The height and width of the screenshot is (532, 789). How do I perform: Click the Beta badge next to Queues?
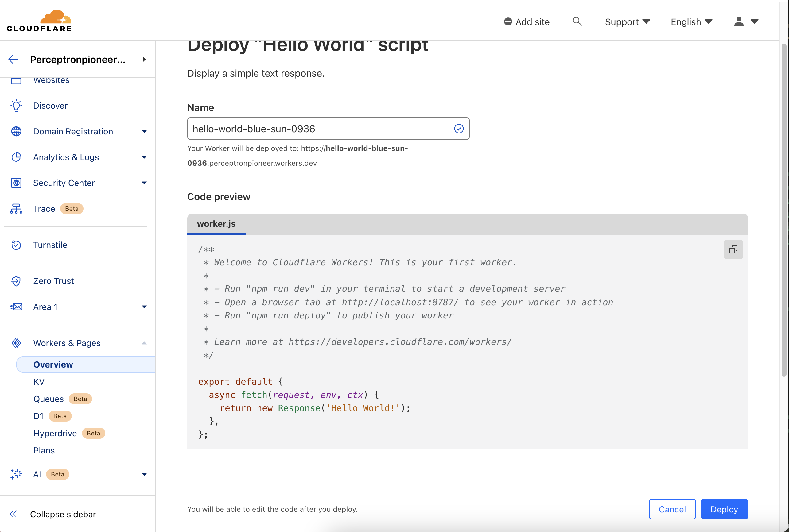pyautogui.click(x=80, y=399)
